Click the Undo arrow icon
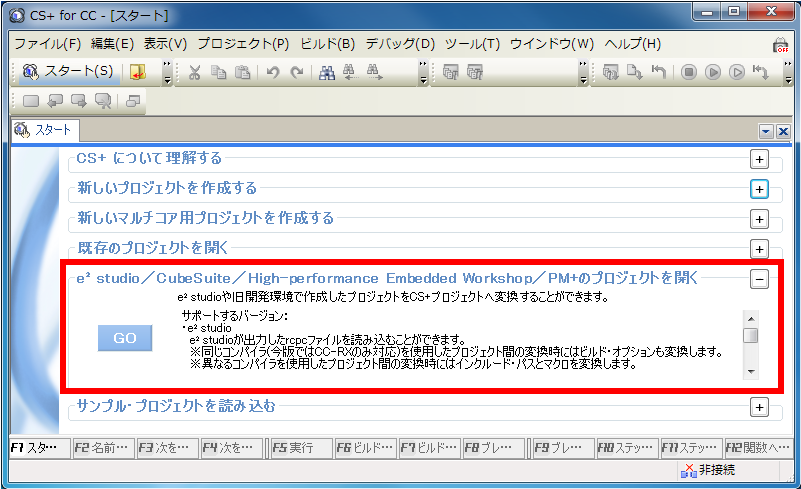 tap(273, 73)
